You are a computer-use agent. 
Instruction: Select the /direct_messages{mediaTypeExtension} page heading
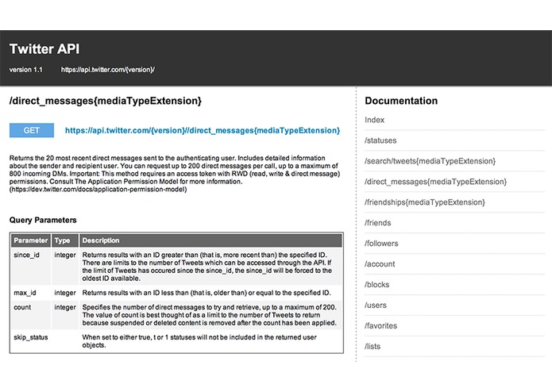[106, 101]
